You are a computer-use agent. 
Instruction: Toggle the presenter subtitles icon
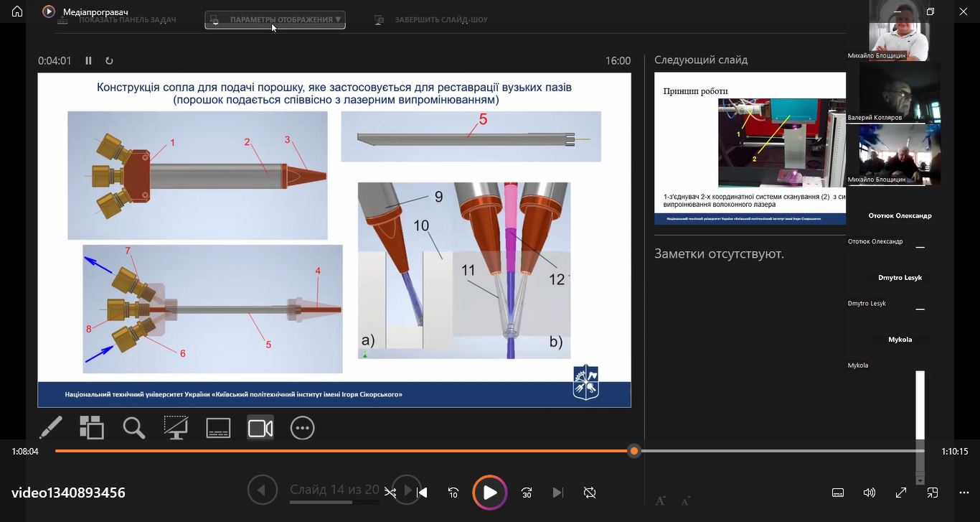click(218, 428)
